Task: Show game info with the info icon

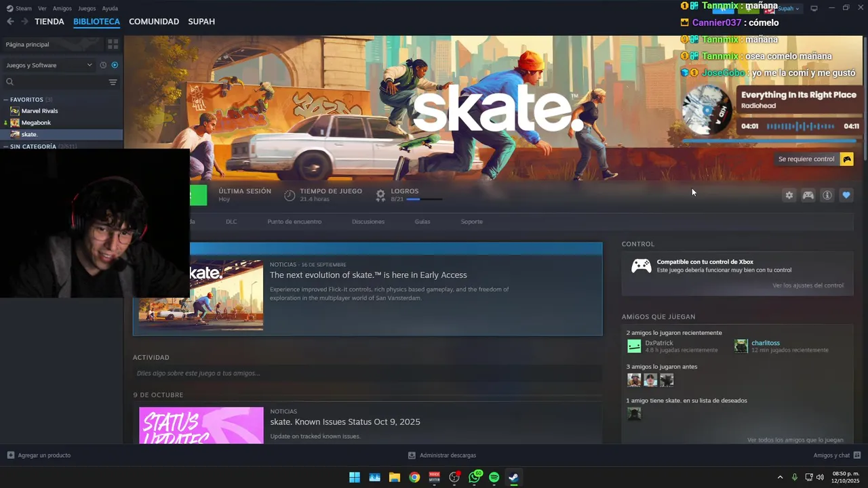Action: [827, 195]
